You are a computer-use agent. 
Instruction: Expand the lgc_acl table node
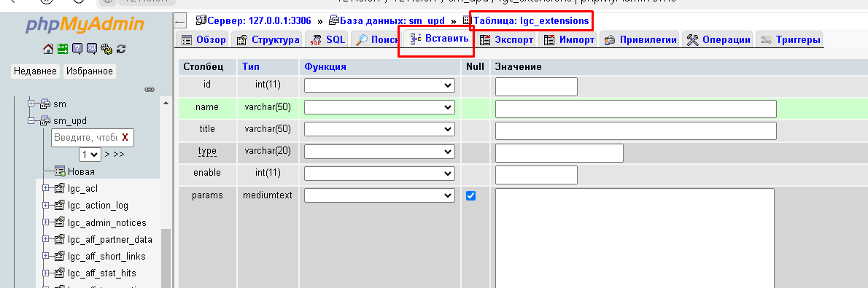[46, 189]
